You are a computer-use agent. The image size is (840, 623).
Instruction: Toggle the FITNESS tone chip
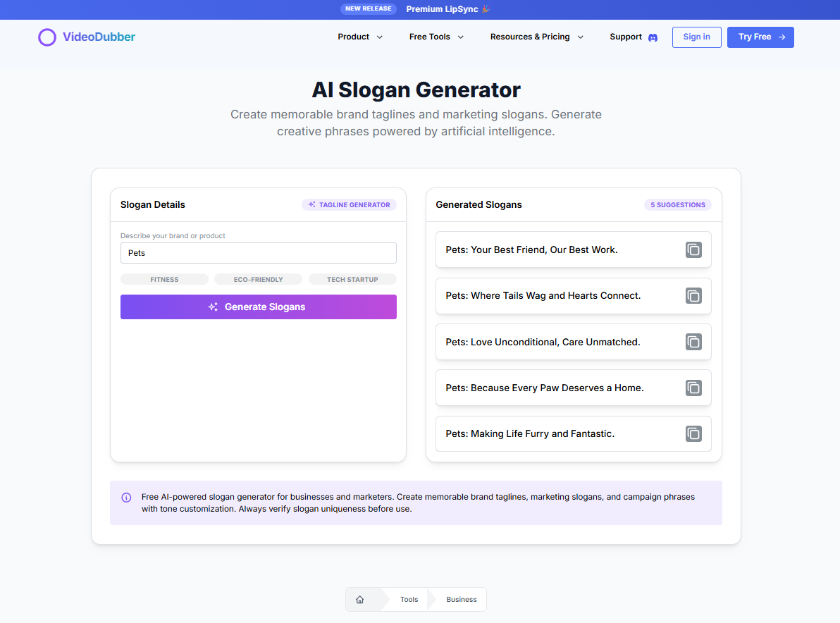(x=164, y=279)
